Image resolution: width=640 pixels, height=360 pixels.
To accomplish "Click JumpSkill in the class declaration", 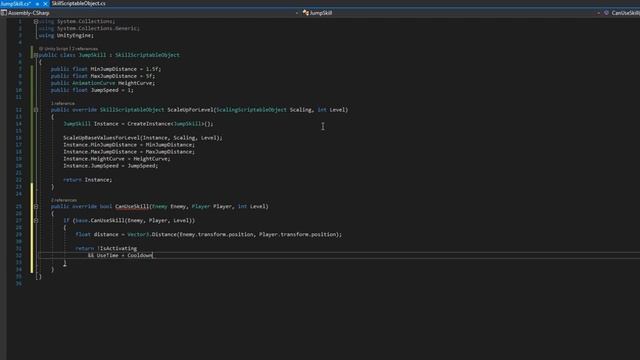I will tap(92, 55).
